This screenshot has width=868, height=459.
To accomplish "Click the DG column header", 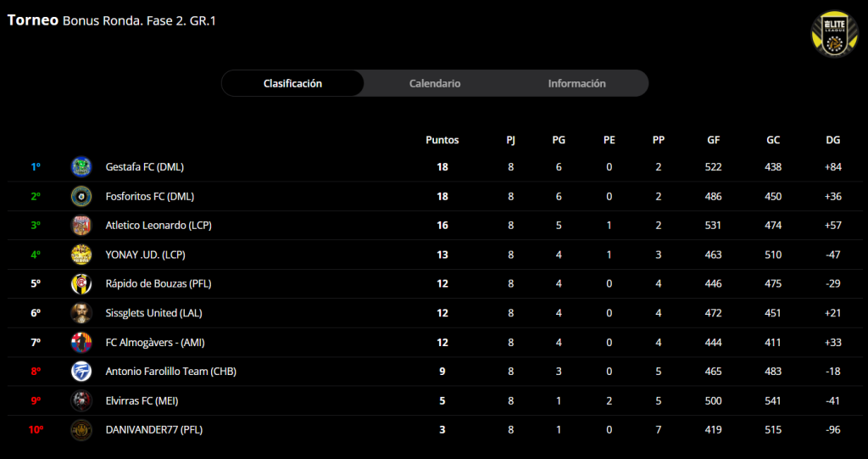I will pos(832,140).
